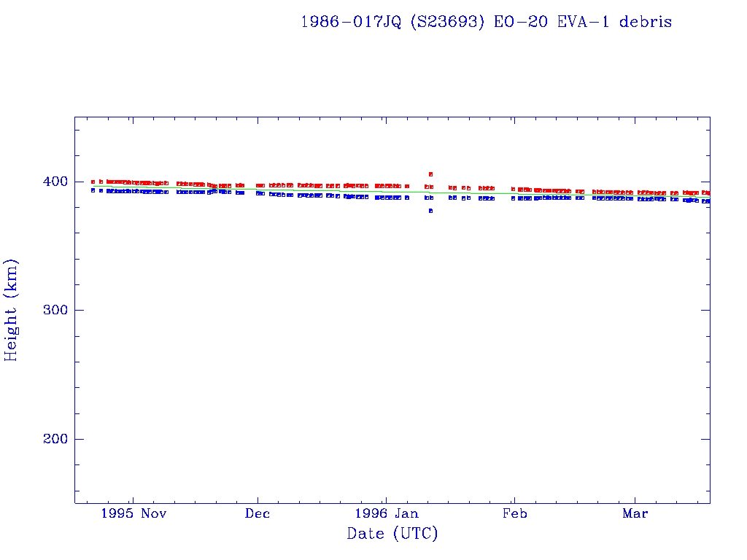The width and height of the screenshot is (747, 560).
Task: Click the rightmost red data point
Action: click(x=708, y=192)
